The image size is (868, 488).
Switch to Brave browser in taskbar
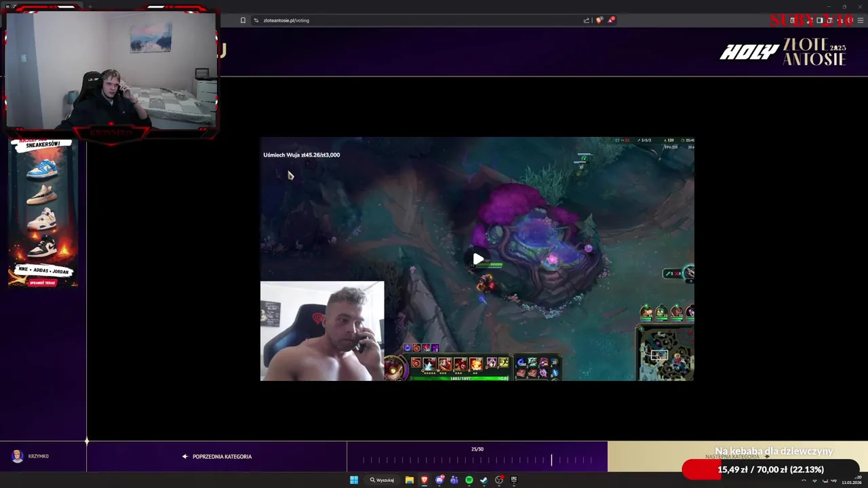[x=425, y=480]
